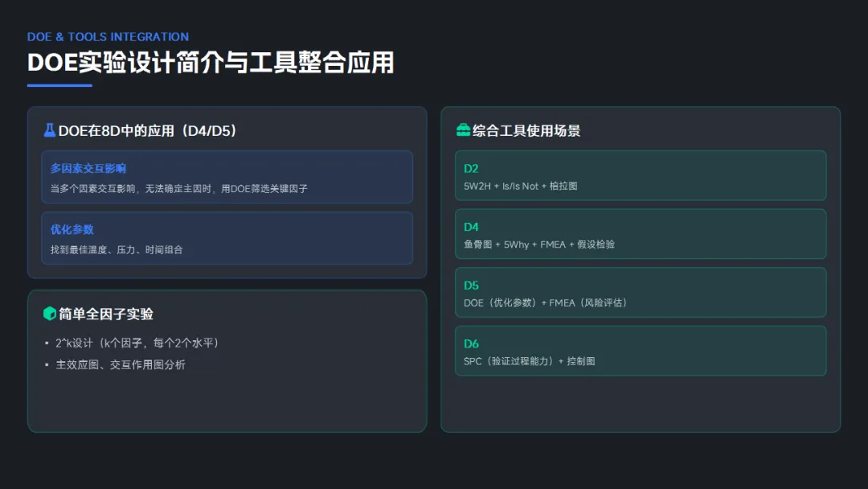Click the green cube icon beside 简单全因子实验
This screenshot has height=489, width=868.
coord(50,314)
